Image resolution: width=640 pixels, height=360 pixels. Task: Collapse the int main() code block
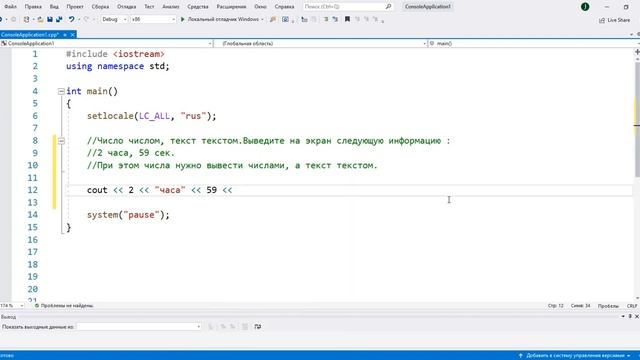tap(61, 91)
